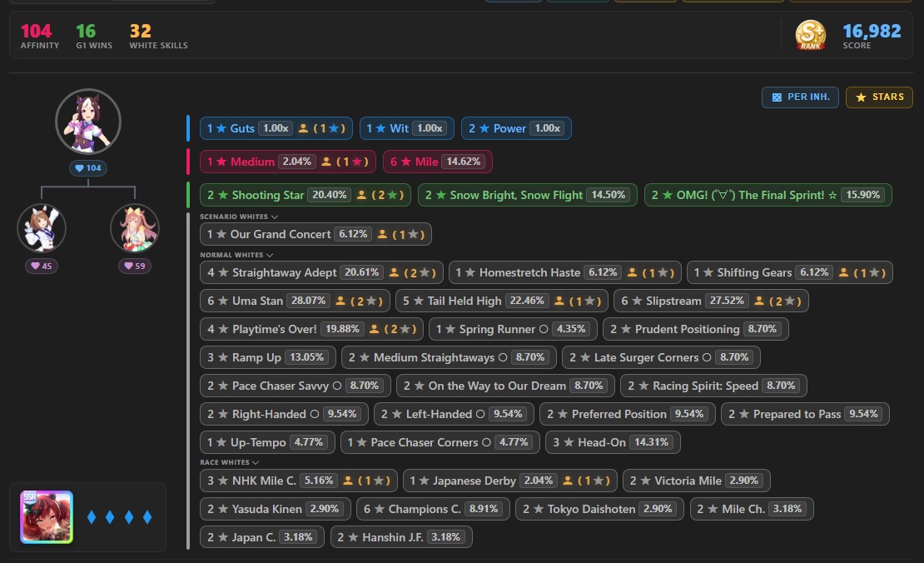Click the Late Surger Corners chip

pyautogui.click(x=661, y=357)
